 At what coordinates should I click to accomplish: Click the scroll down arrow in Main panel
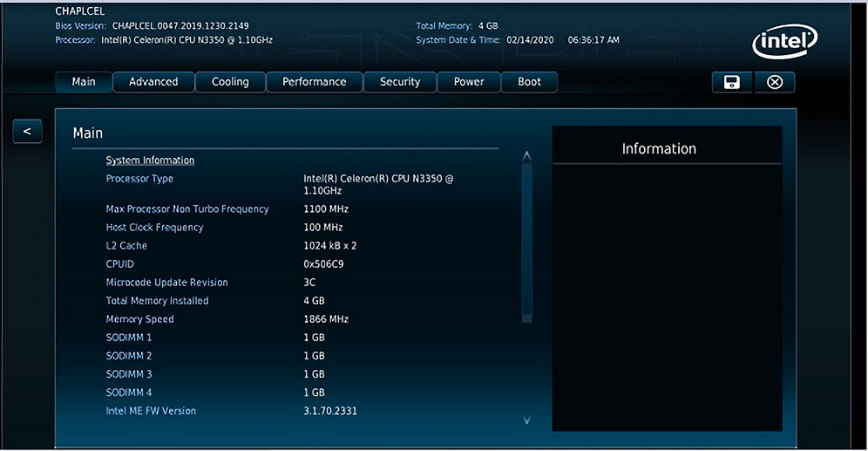527,420
